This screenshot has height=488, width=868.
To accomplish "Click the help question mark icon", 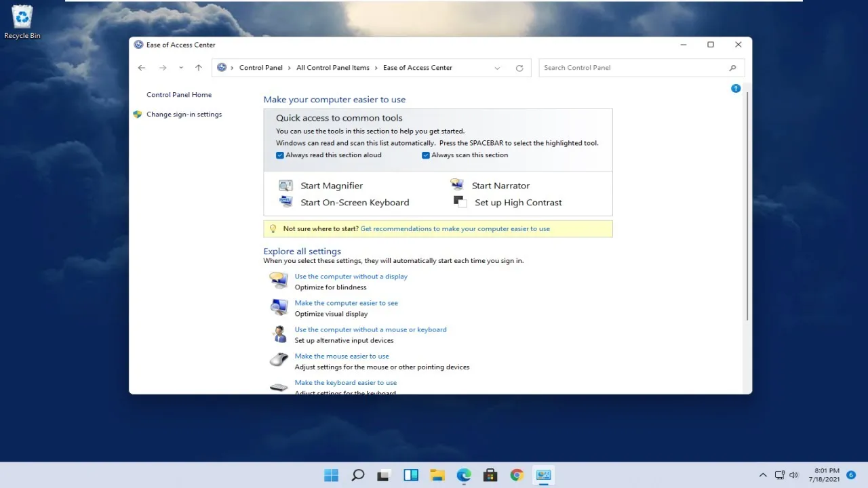I will point(736,89).
